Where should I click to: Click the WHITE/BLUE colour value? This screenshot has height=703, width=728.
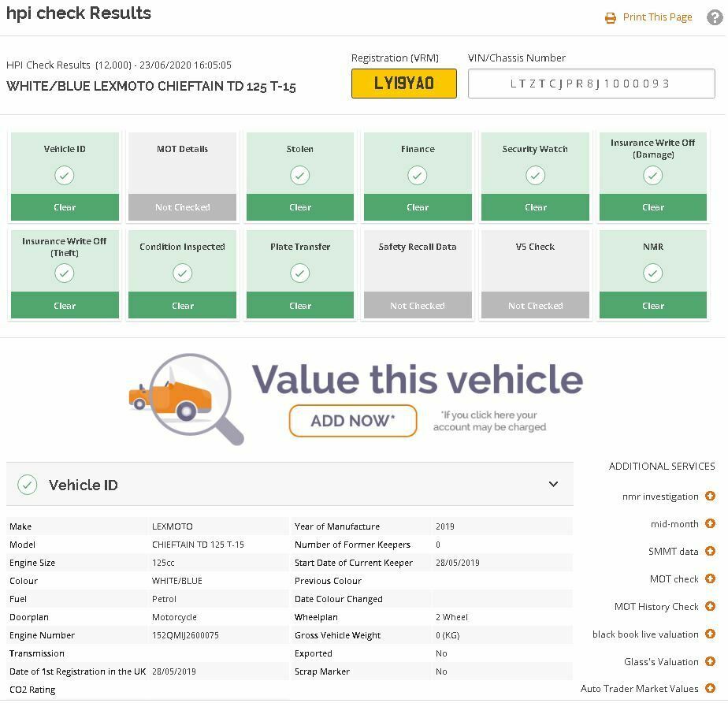pyautogui.click(x=177, y=580)
